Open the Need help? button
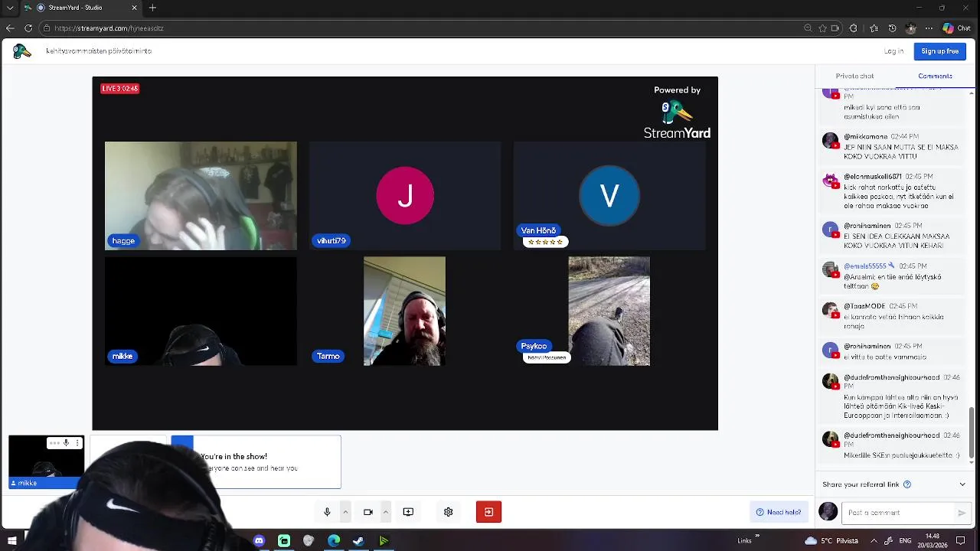This screenshot has height=551, width=980. click(x=778, y=512)
